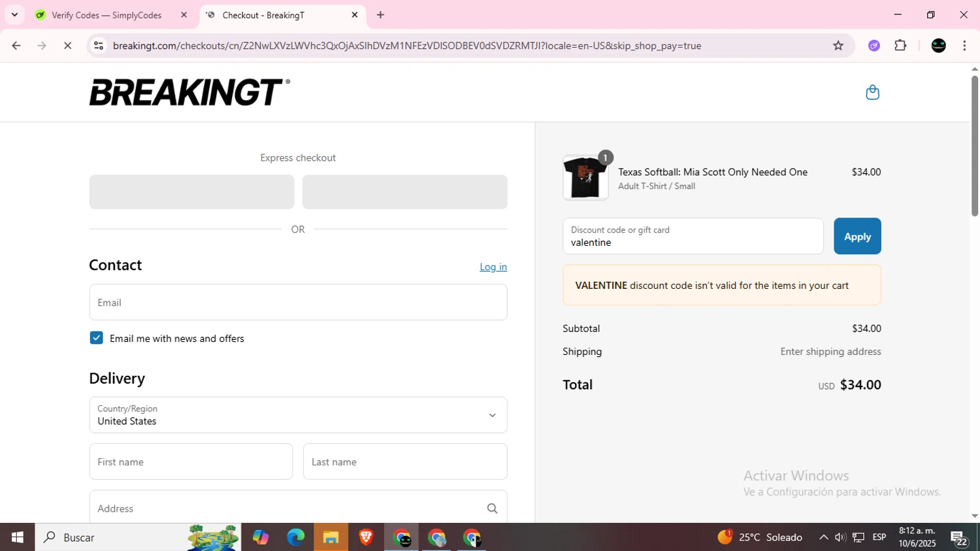Open Brave browser from taskbar
The image size is (980, 551).
pyautogui.click(x=366, y=537)
